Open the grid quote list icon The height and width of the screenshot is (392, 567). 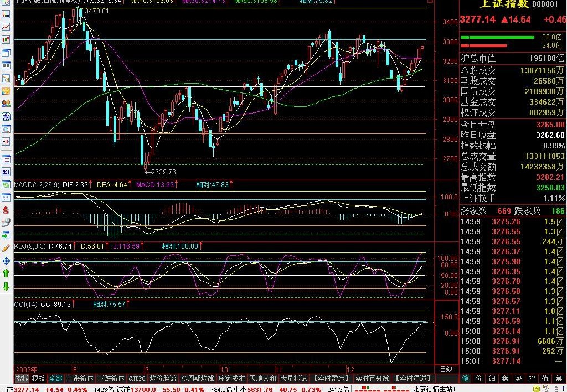[6, 14]
